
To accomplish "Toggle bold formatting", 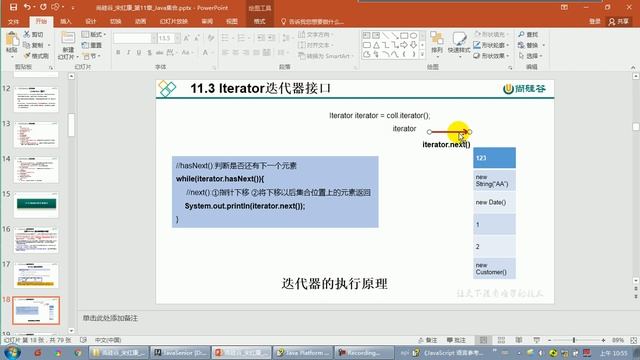I will click(x=118, y=52).
